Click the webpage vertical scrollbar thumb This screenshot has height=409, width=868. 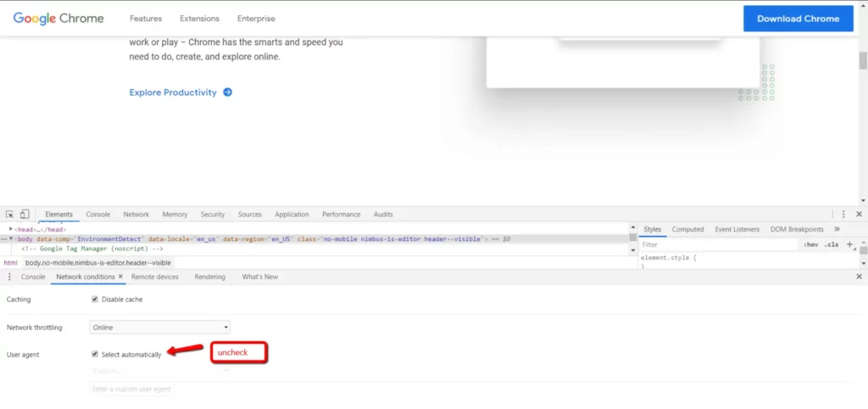[862, 60]
